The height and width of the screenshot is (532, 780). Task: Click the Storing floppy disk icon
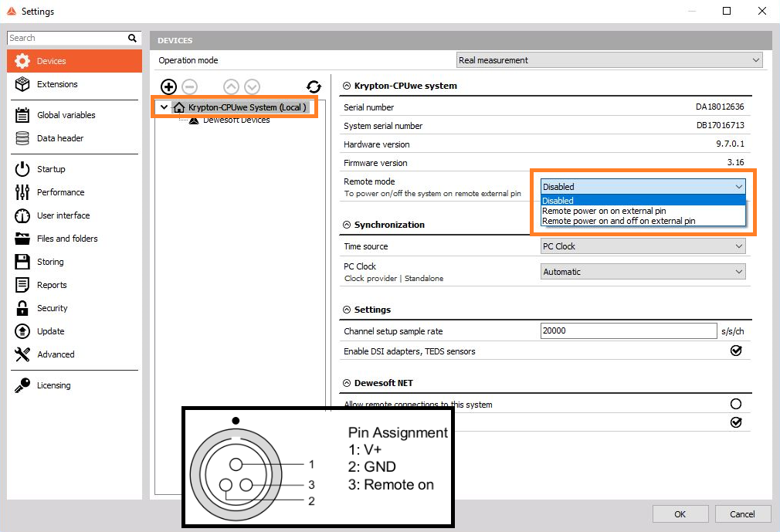click(x=22, y=262)
